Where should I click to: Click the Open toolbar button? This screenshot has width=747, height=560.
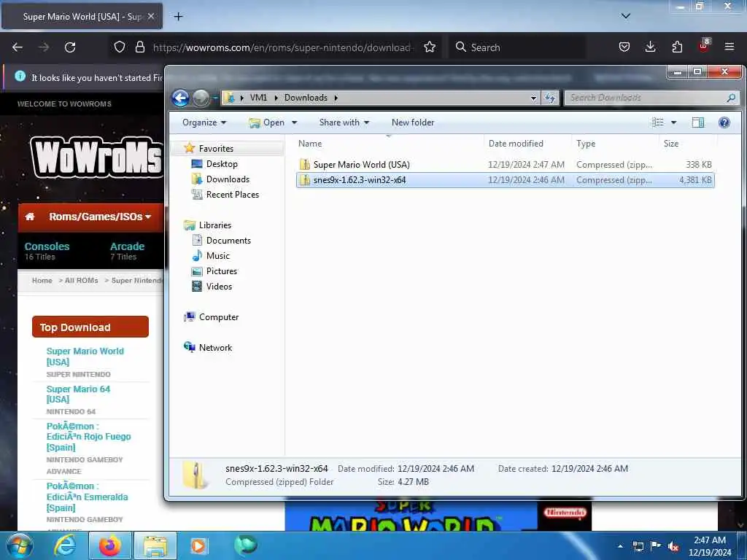click(267, 122)
